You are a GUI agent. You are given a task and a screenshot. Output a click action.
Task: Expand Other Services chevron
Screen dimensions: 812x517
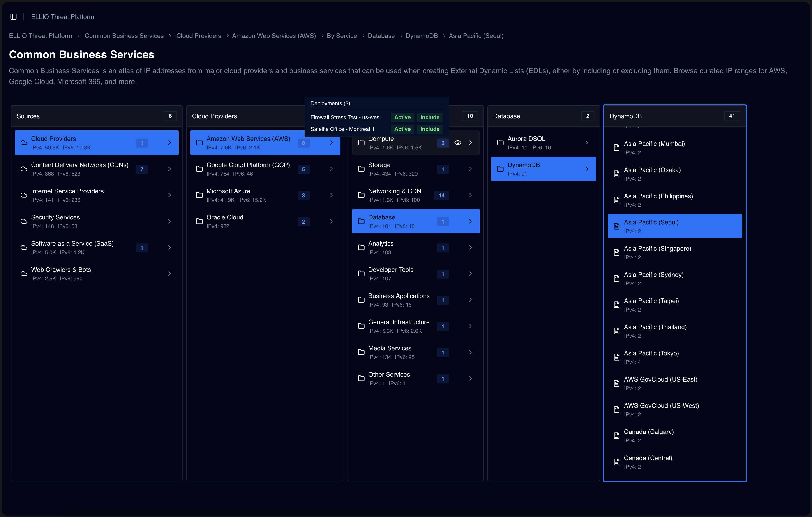pyautogui.click(x=471, y=379)
